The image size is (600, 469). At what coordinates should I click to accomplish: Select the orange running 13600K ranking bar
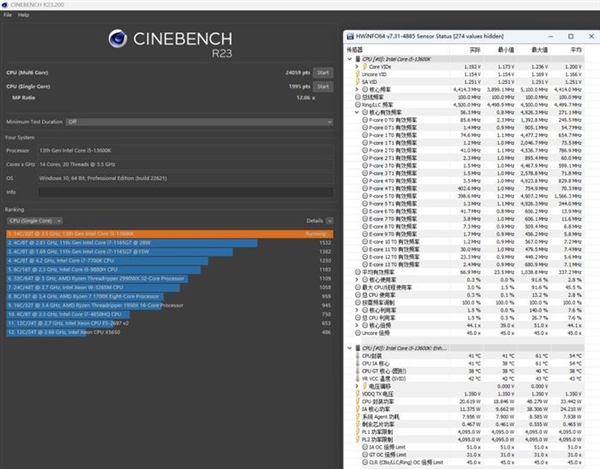[x=150, y=233]
